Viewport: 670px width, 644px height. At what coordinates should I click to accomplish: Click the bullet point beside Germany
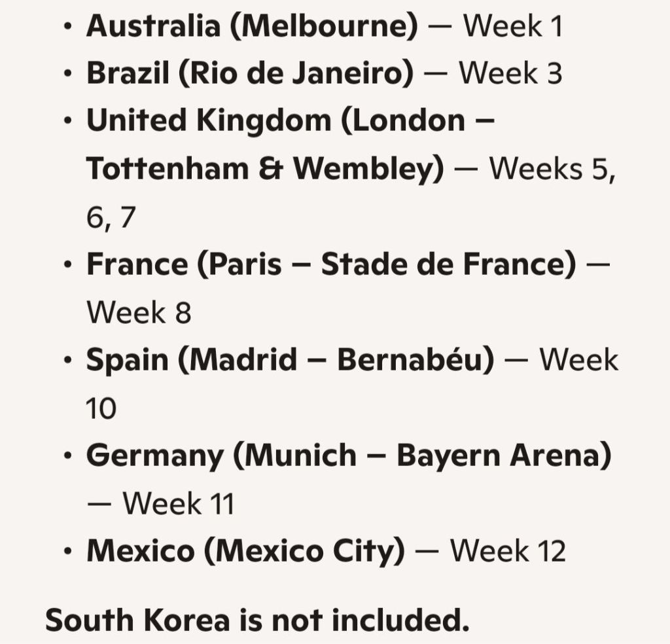(x=67, y=456)
